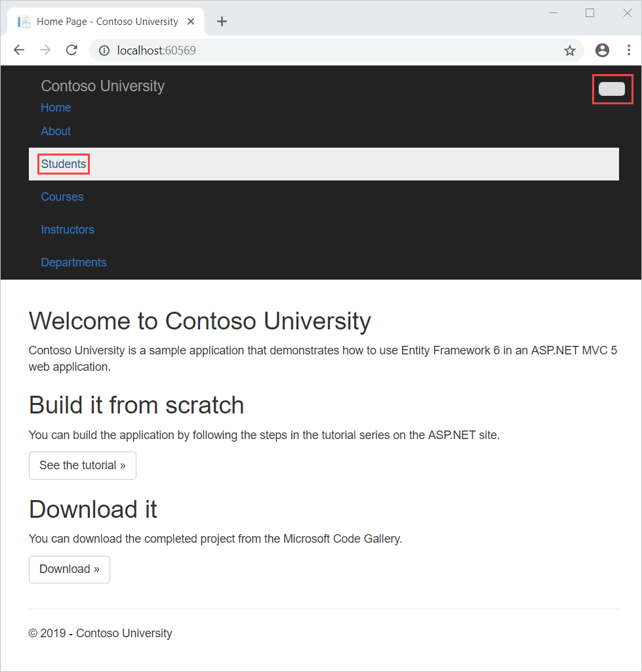Screen dimensions: 642x672
Task: Open the Courses link
Action: [x=62, y=196]
